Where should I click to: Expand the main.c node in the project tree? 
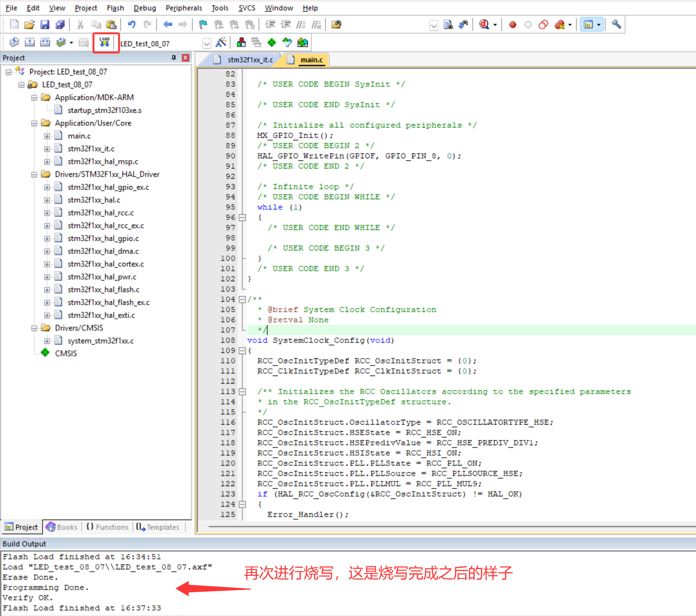point(47,136)
